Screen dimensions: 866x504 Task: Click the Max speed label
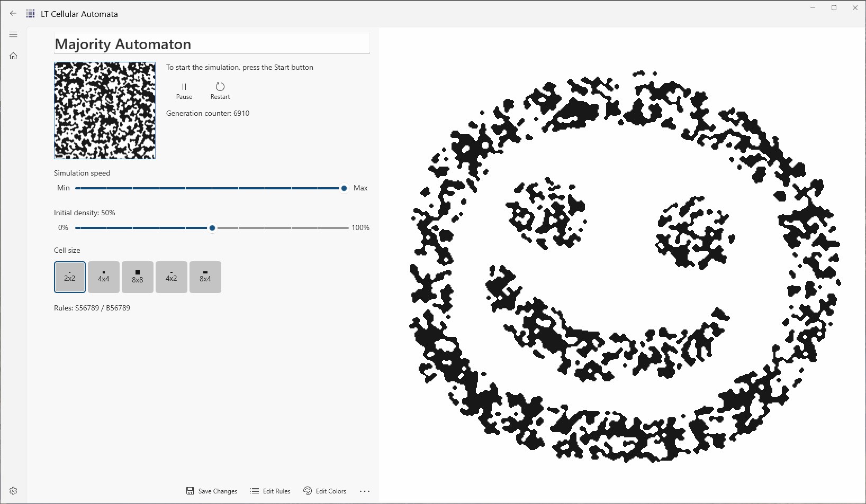click(360, 188)
